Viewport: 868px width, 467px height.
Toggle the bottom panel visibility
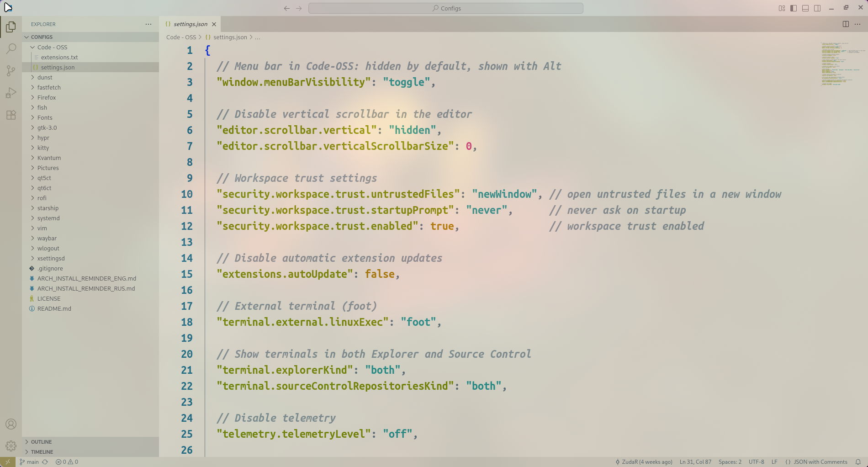(805, 8)
